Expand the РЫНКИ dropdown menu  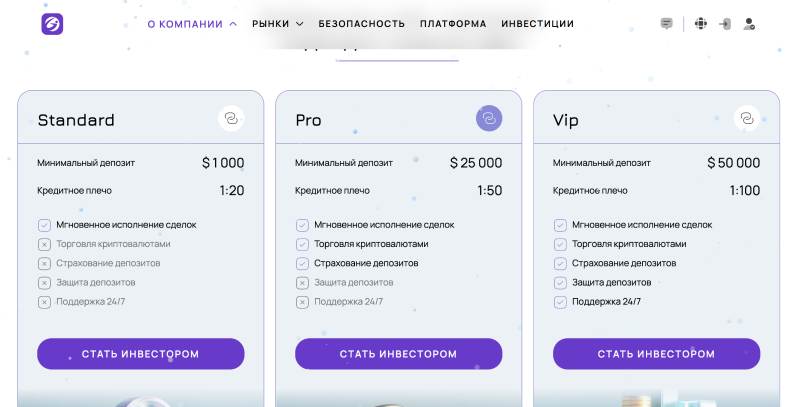click(277, 24)
